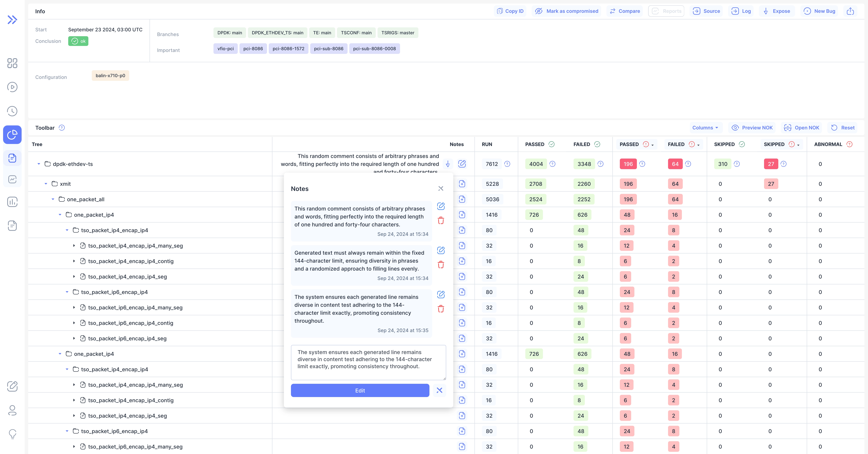Open the Log menu item
This screenshot has height=454, width=868.
point(741,11)
